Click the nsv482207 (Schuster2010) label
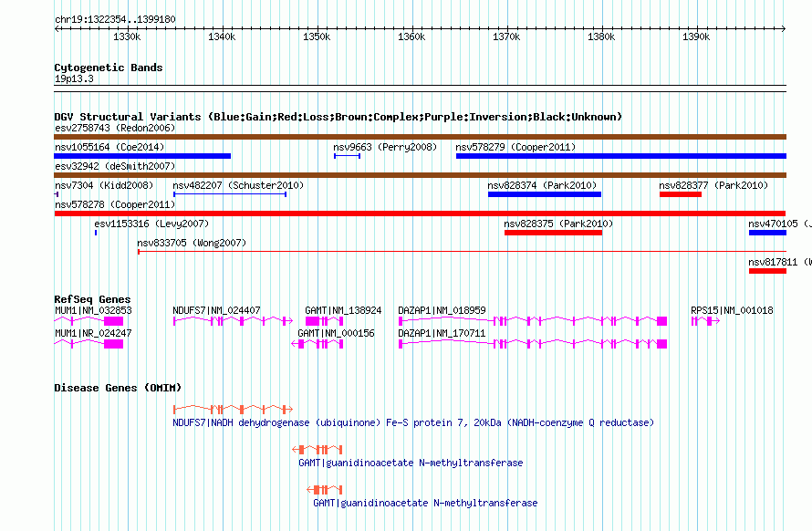Image resolution: width=812 pixels, height=531 pixels. 238,185
